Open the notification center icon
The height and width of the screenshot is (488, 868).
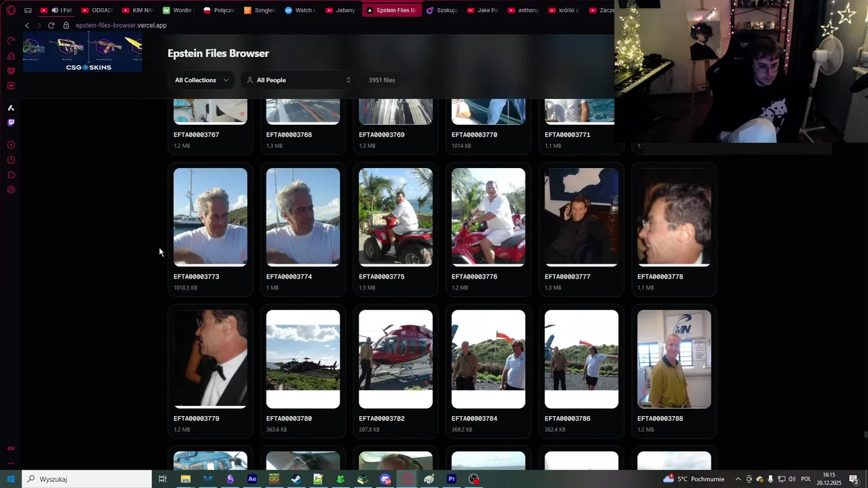854,479
